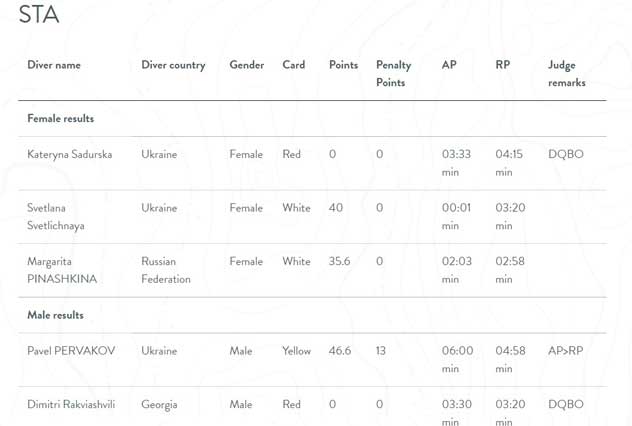Image resolution: width=632 pixels, height=426 pixels.
Task: Select the diver name Kateryna Sadurska
Action: [70, 154]
